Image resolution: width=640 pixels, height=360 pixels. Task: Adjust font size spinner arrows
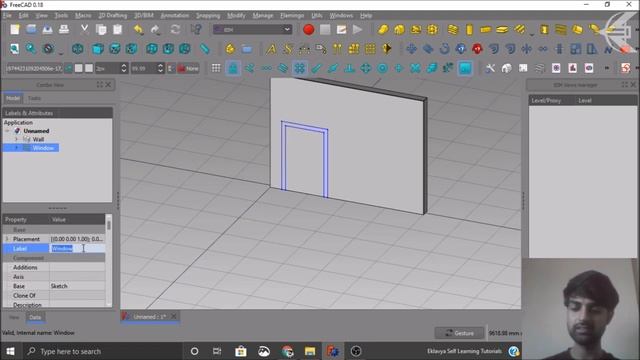(x=160, y=68)
